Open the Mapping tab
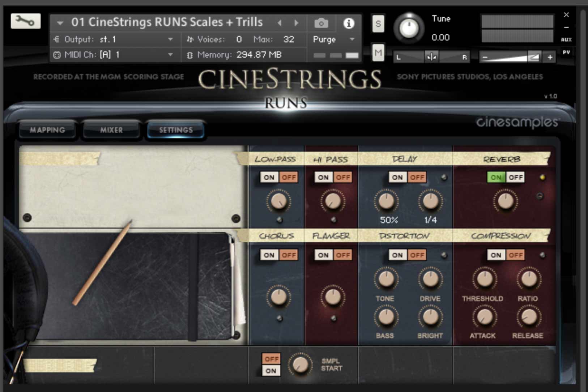 click(x=47, y=130)
